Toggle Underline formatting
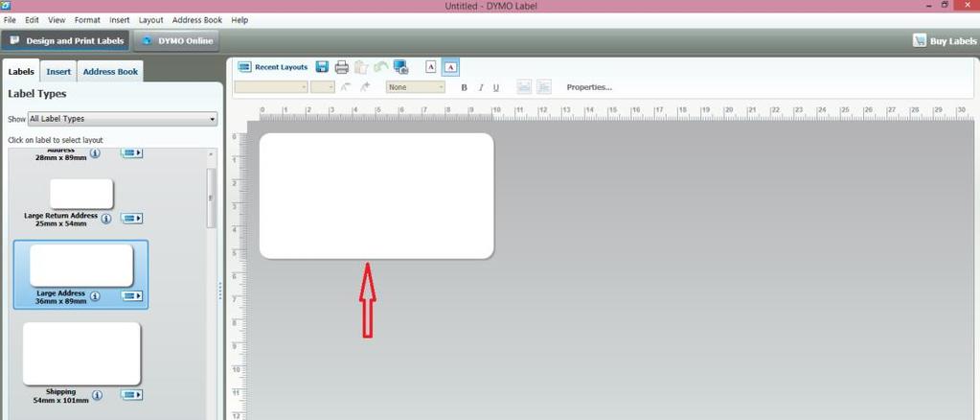 [496, 87]
